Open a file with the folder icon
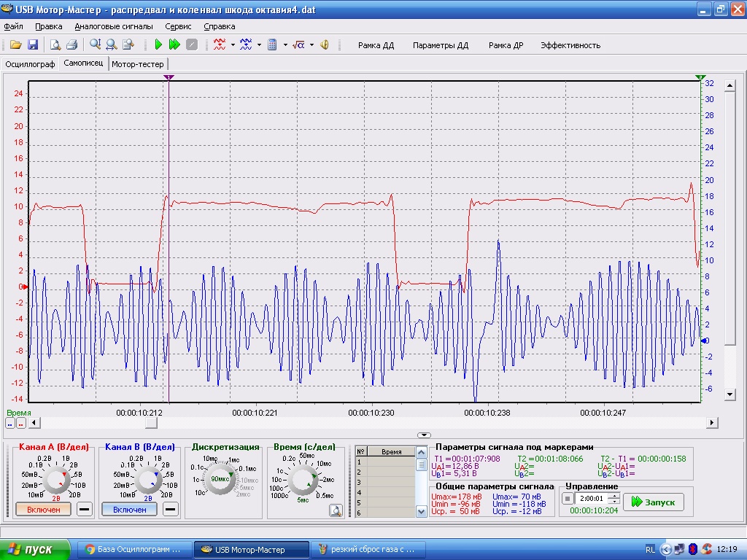The width and height of the screenshot is (747, 560). [x=16, y=44]
